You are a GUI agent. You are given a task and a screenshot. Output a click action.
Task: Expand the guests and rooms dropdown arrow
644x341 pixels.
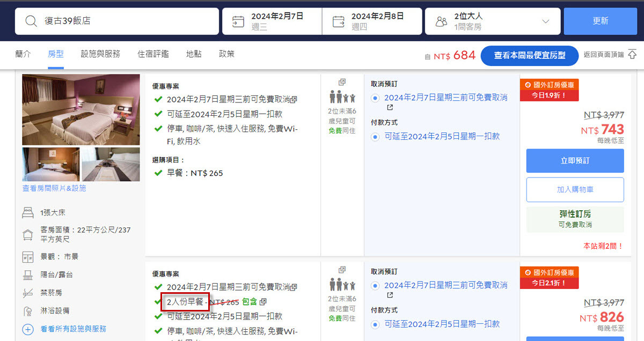(x=546, y=21)
